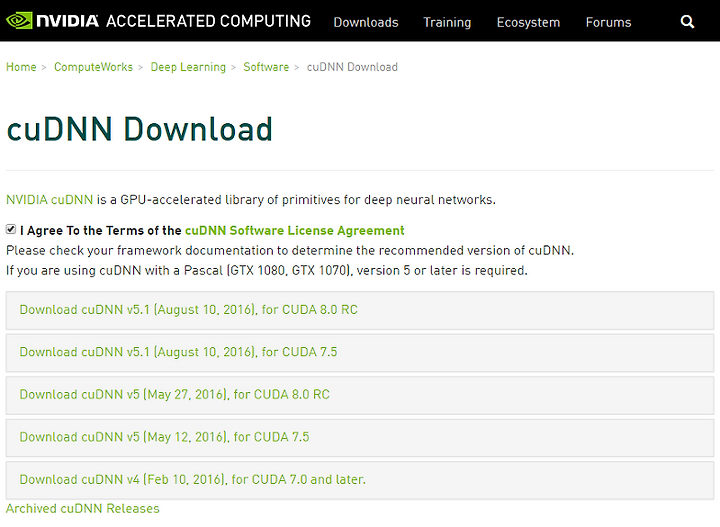Expand cuDNN v5 May 12 for CUDA 7.5
Image resolution: width=720 pixels, height=527 pixels.
pos(360,437)
